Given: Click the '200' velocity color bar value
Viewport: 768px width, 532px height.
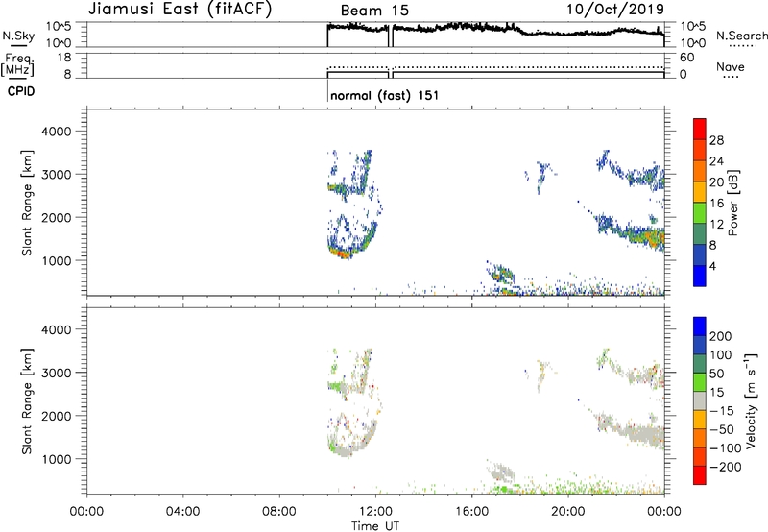Looking at the screenshot, I should 721,336.
